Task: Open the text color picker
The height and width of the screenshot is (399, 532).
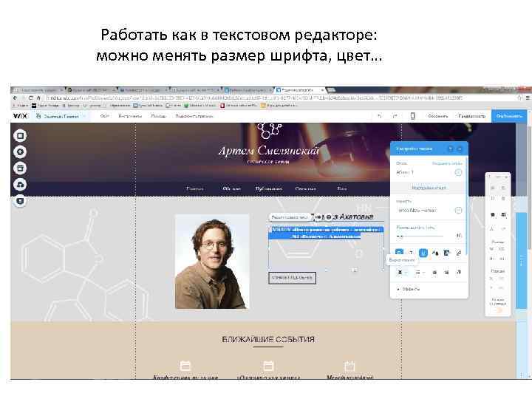Action: pyautogui.click(x=435, y=253)
